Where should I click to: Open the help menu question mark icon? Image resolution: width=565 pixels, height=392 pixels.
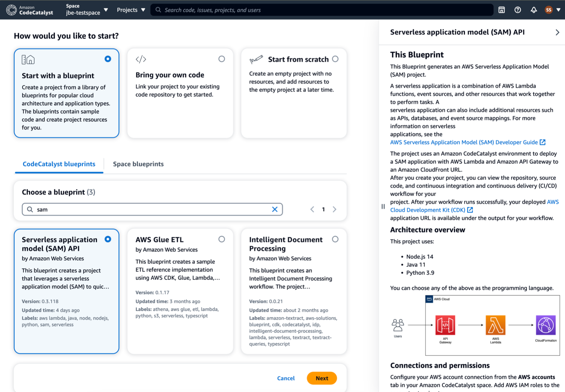(x=517, y=10)
